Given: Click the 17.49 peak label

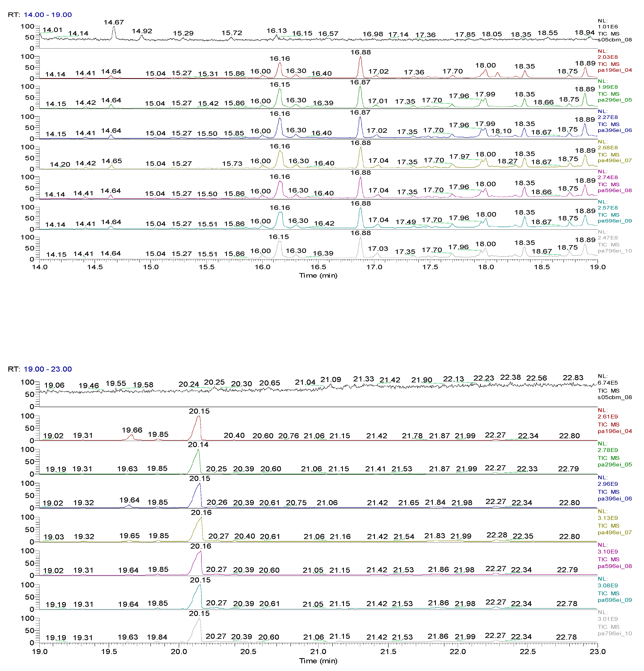Looking at the screenshot, I should tap(406, 222).
